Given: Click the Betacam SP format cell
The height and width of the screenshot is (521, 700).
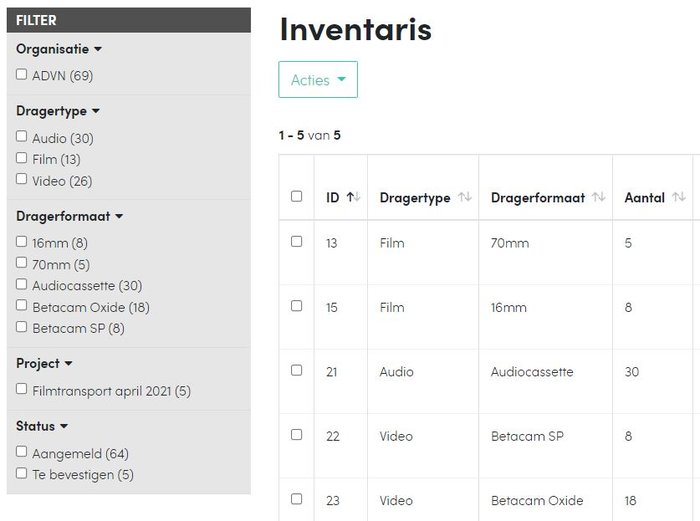Looking at the screenshot, I should (x=527, y=436).
